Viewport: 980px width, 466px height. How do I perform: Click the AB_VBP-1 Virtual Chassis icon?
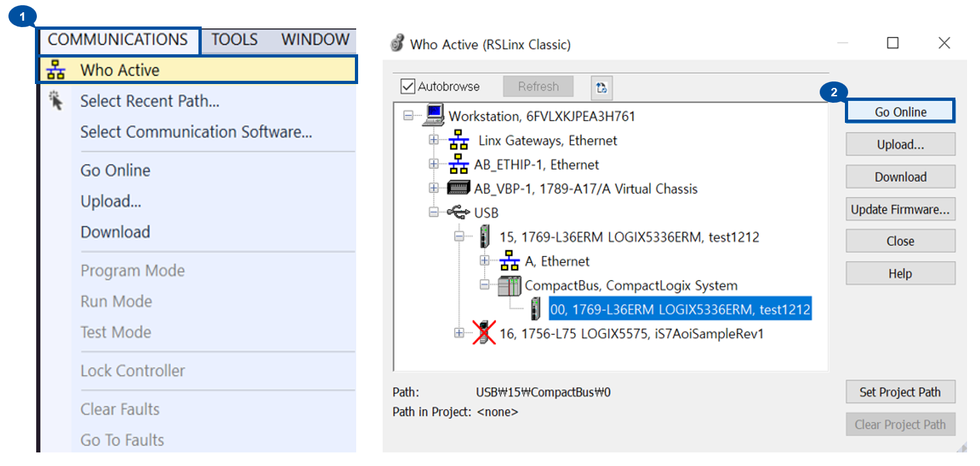460,188
